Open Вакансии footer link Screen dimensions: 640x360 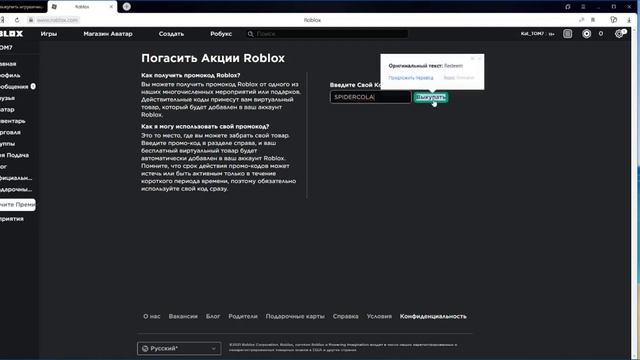coord(183,316)
